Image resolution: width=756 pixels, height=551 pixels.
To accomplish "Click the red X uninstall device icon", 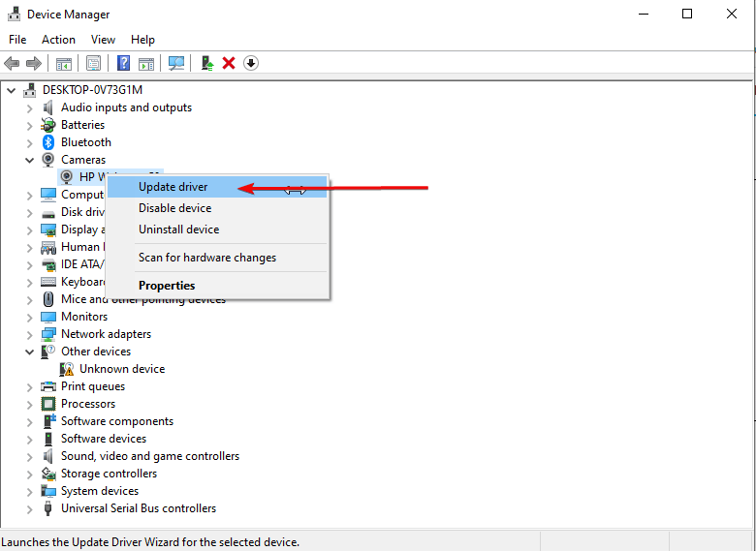I will click(229, 63).
